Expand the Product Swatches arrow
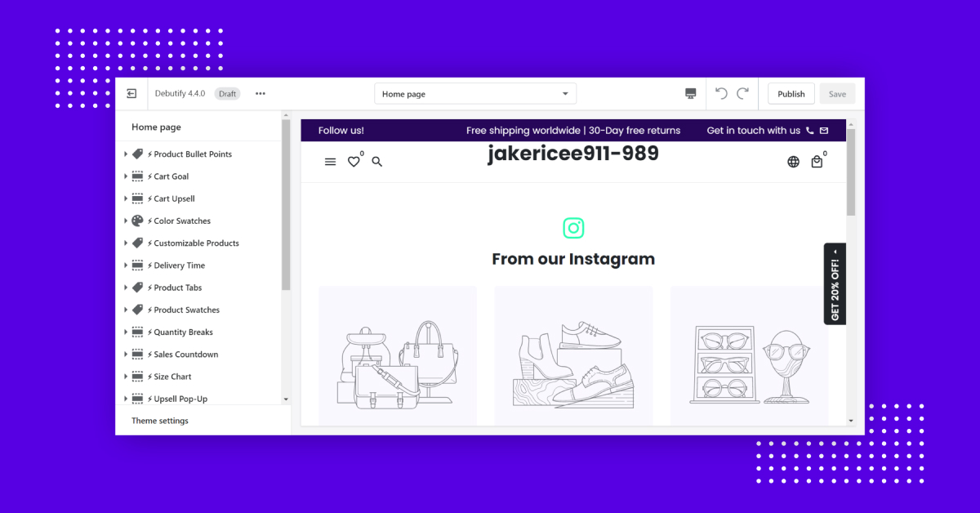 coord(126,310)
